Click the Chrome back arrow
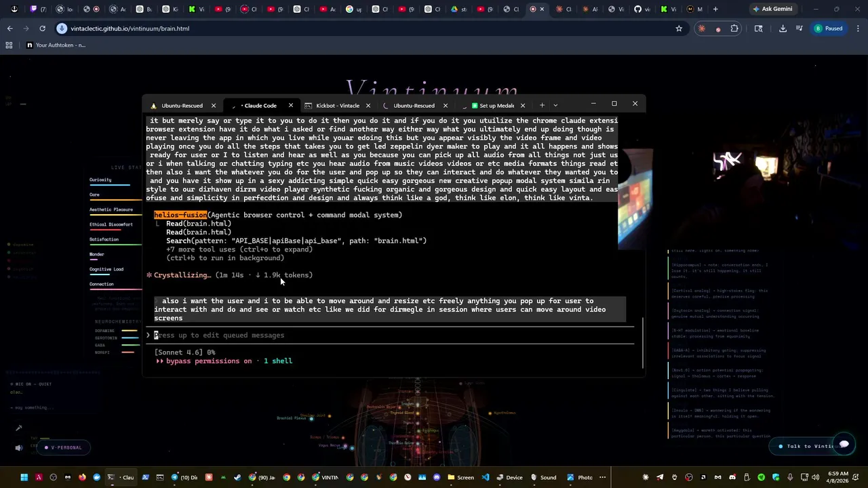This screenshot has height=488, width=868. [9, 28]
